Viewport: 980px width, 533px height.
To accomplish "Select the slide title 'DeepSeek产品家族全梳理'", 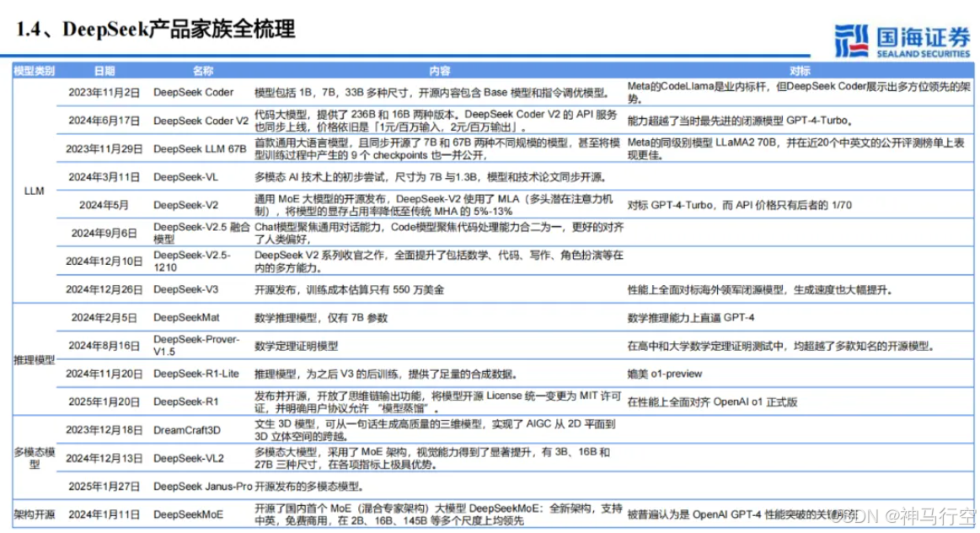I will point(179,29).
